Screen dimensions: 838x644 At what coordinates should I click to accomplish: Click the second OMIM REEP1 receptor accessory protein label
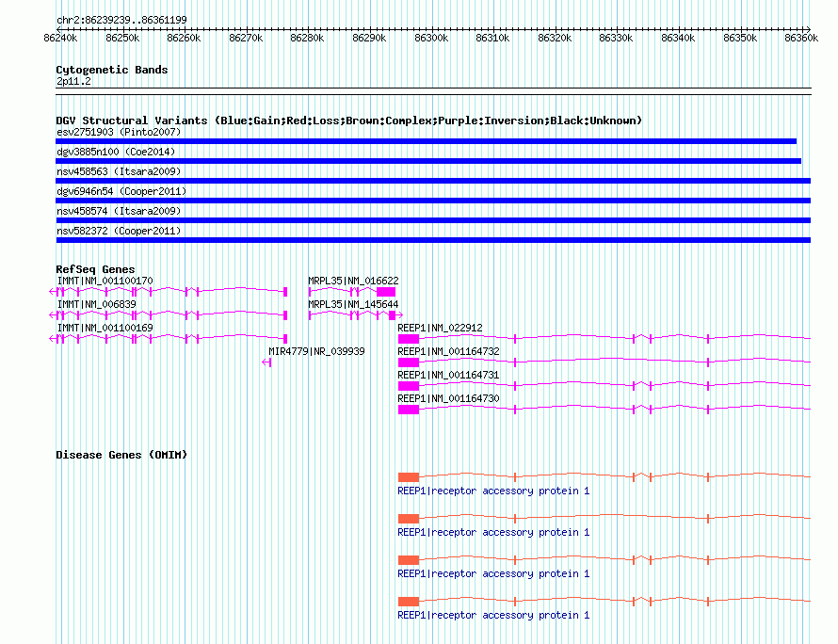(x=493, y=532)
